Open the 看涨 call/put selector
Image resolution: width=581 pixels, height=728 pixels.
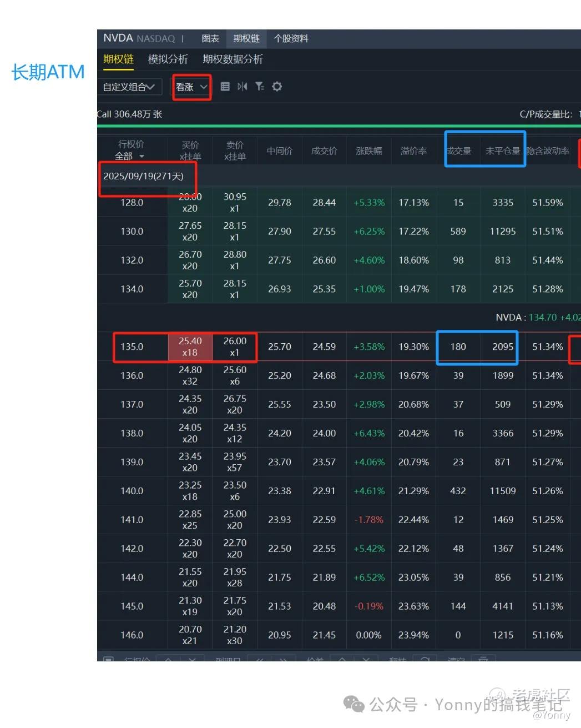[191, 87]
